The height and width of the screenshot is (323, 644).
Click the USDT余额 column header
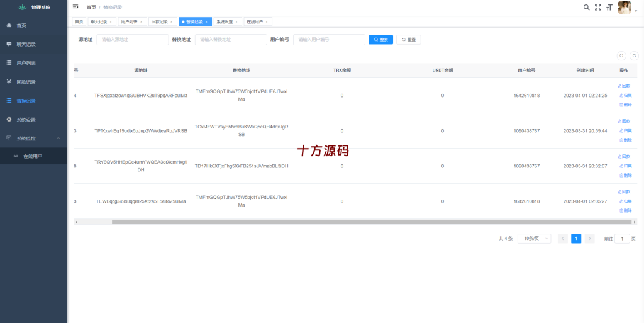tap(443, 71)
